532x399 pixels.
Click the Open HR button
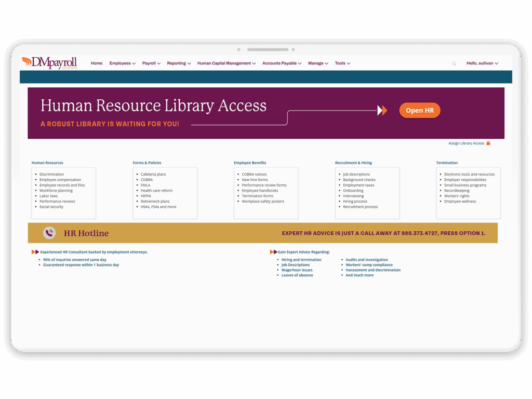coord(420,110)
